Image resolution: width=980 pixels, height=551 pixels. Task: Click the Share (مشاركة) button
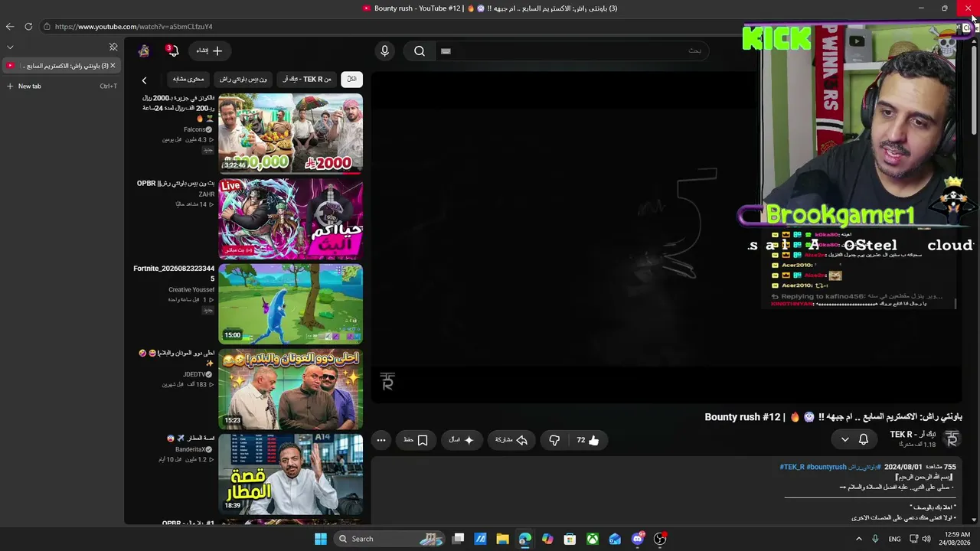(x=511, y=440)
